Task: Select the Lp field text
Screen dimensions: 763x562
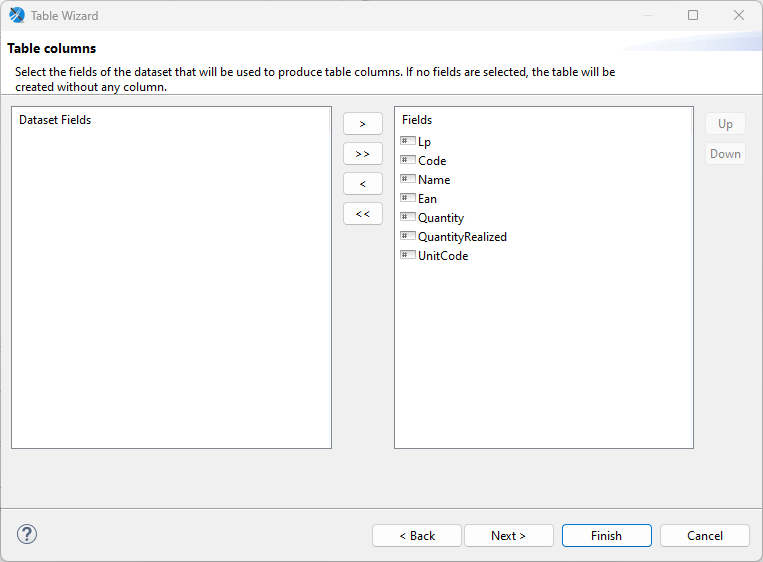Action: click(424, 142)
